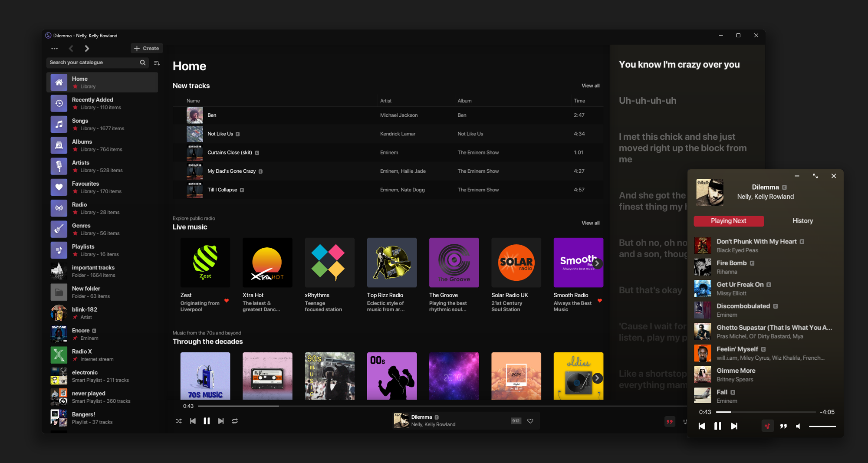Skip to previous track in mini player
Viewport: 868px width, 463px height.
tap(702, 426)
